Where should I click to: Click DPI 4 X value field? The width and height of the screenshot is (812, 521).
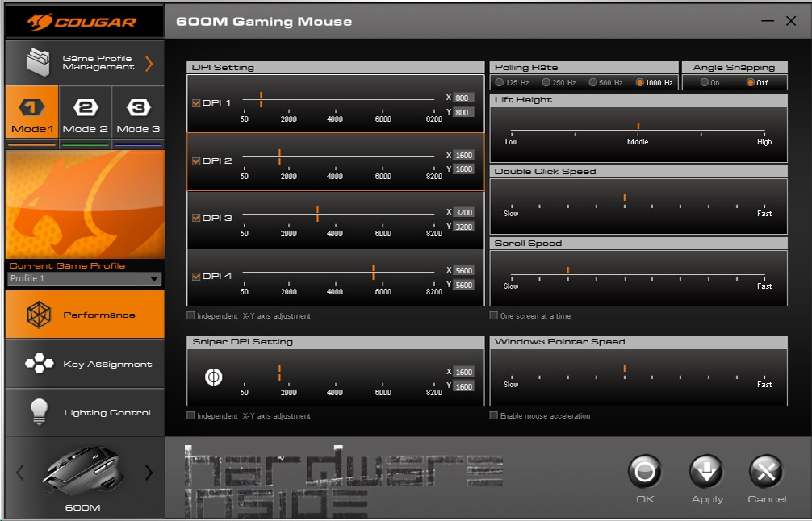pyautogui.click(x=463, y=270)
